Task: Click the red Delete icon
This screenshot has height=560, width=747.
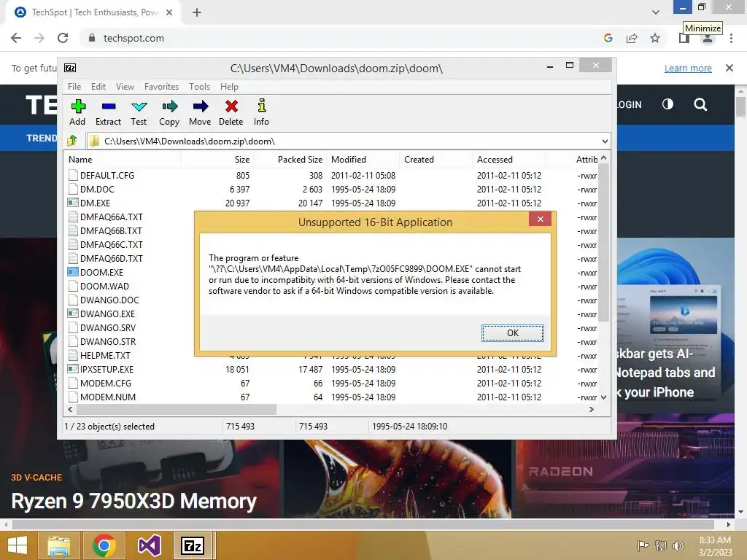Action: click(231, 106)
